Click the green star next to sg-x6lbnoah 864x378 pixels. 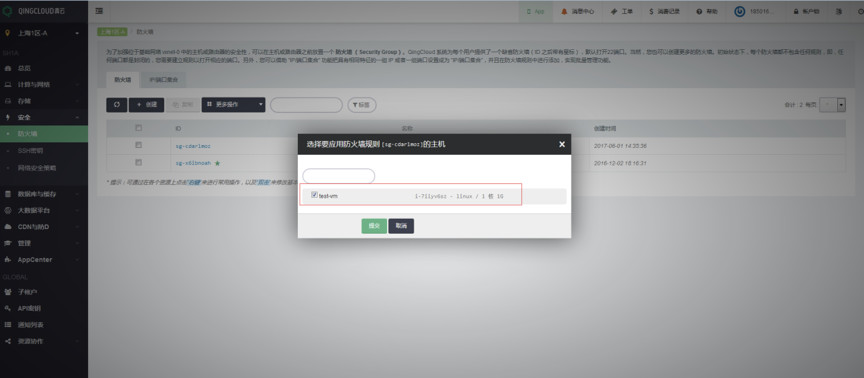pyautogui.click(x=217, y=163)
